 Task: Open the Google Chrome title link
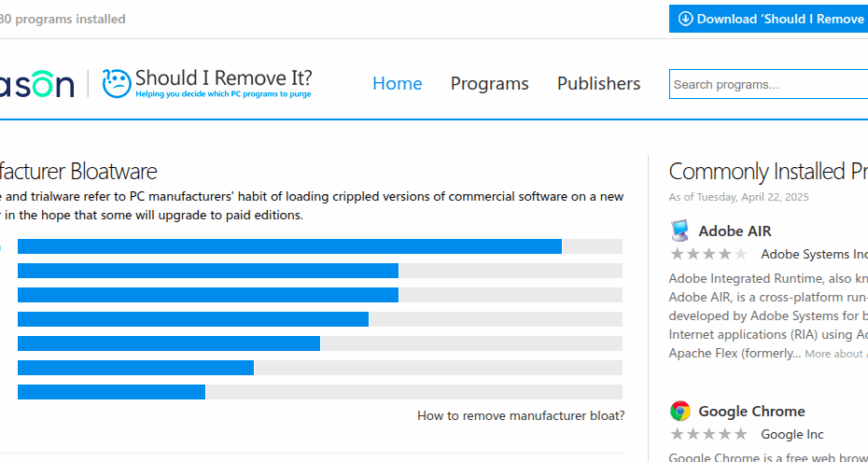(x=751, y=411)
